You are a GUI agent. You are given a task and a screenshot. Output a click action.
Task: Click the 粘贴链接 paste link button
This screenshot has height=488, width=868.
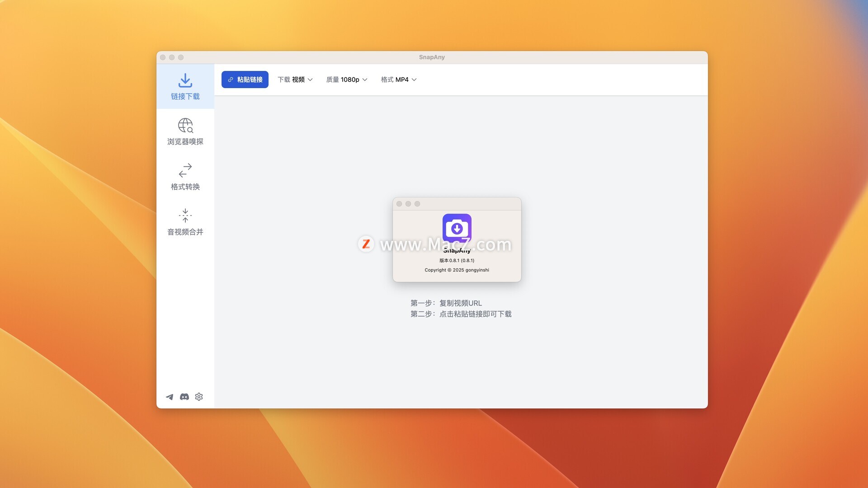click(x=245, y=80)
